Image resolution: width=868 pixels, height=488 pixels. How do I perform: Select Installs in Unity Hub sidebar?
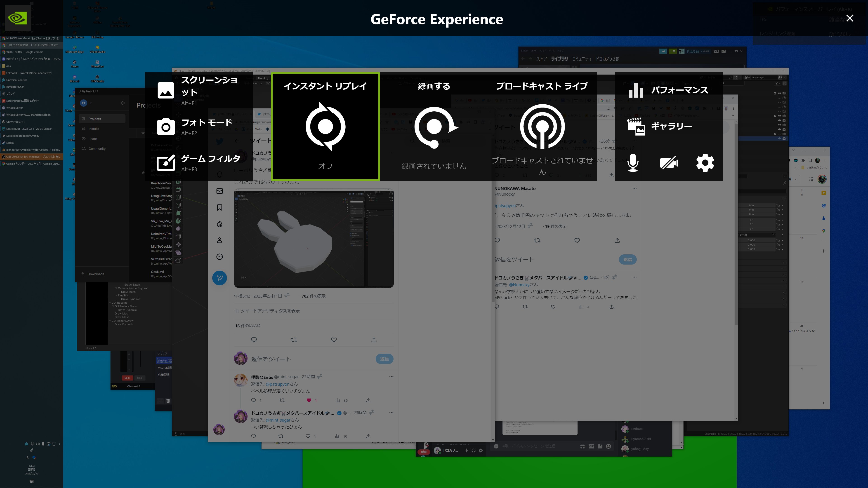[x=102, y=129]
